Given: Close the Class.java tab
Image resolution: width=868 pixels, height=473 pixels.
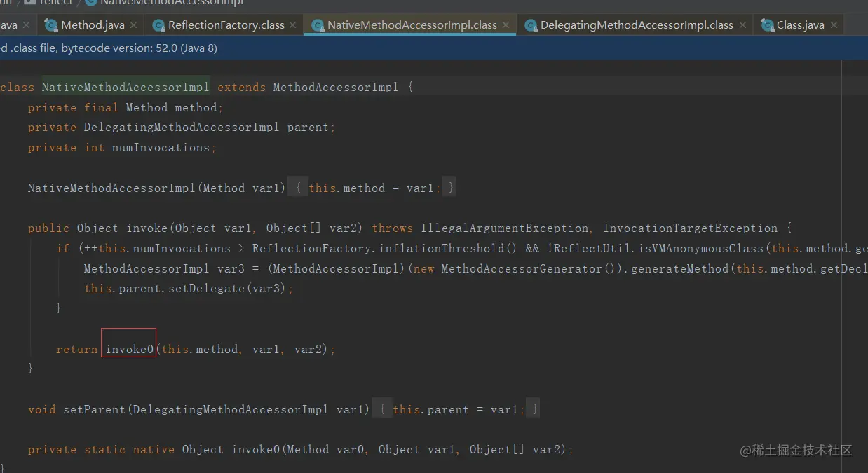Looking at the screenshot, I should click(x=834, y=25).
